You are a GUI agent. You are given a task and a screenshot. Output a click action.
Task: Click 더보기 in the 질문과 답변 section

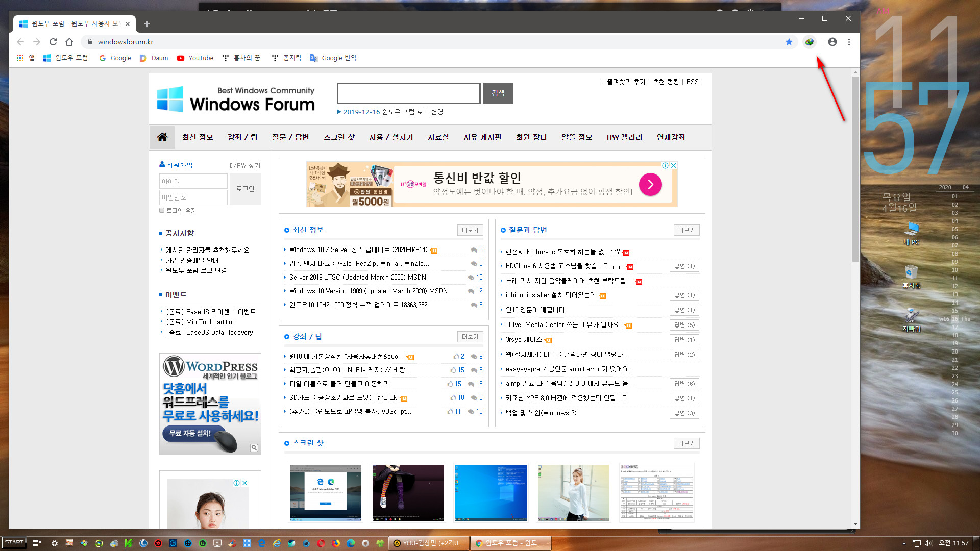[687, 230]
